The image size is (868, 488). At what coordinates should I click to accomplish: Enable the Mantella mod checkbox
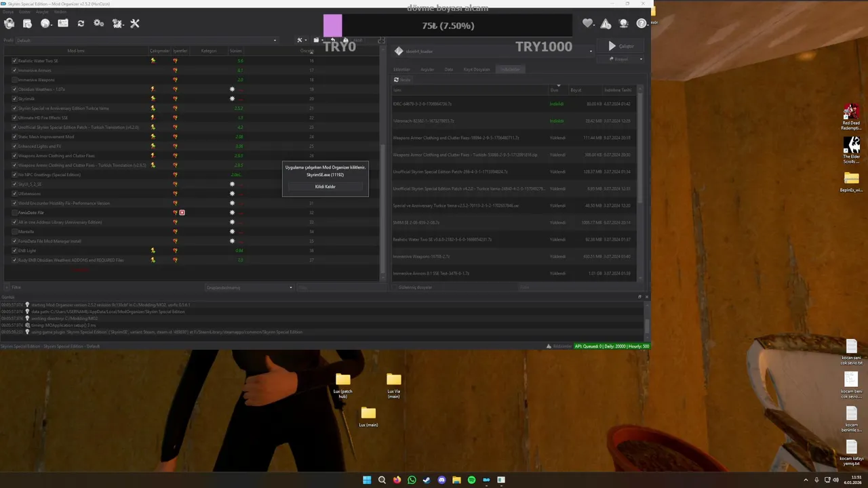pos(14,232)
